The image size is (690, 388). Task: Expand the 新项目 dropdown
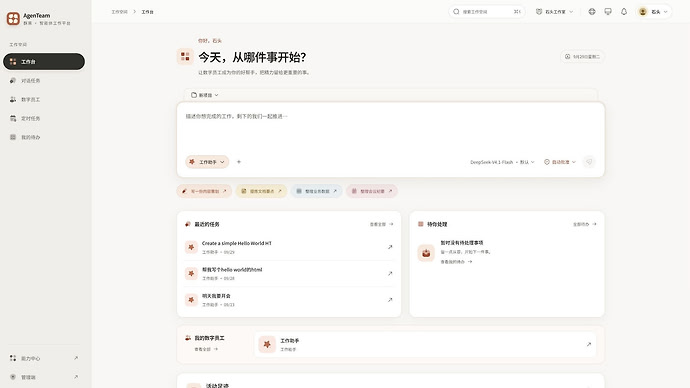(x=205, y=95)
